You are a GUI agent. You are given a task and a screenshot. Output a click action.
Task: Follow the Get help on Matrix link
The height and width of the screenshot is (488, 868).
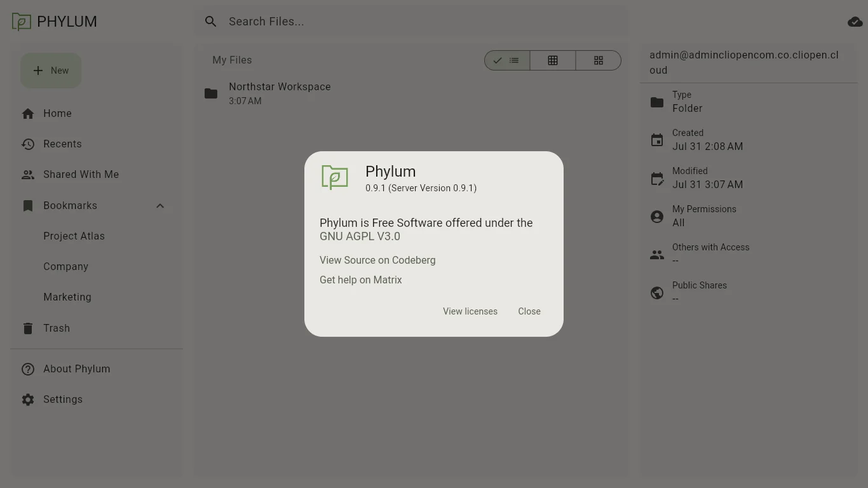click(361, 280)
